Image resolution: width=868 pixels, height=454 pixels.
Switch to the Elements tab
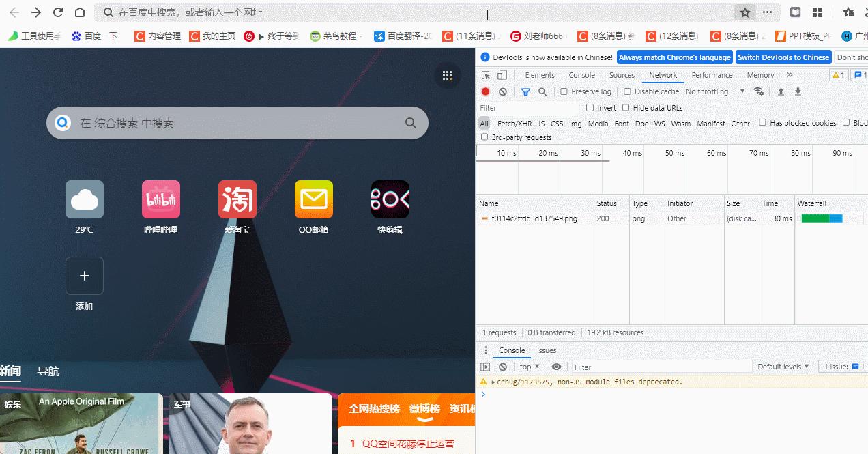(x=540, y=75)
